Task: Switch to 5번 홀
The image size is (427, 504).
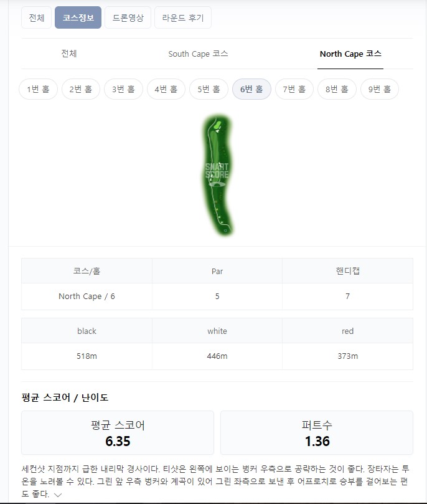Action: (209, 89)
